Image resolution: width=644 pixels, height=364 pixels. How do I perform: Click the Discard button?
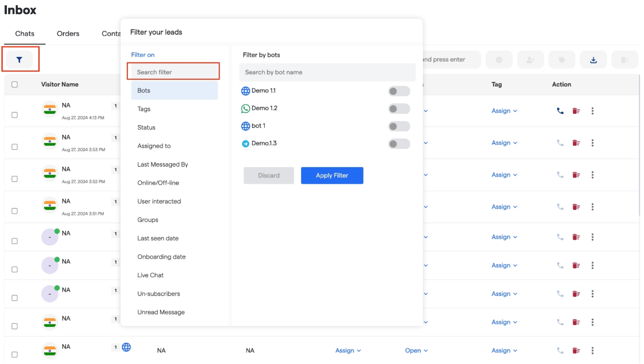click(x=269, y=176)
